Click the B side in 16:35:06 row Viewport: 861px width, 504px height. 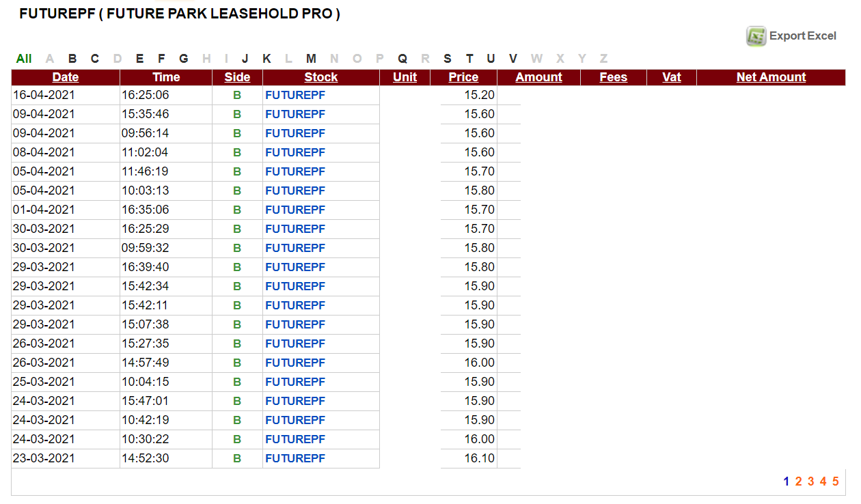point(237,210)
